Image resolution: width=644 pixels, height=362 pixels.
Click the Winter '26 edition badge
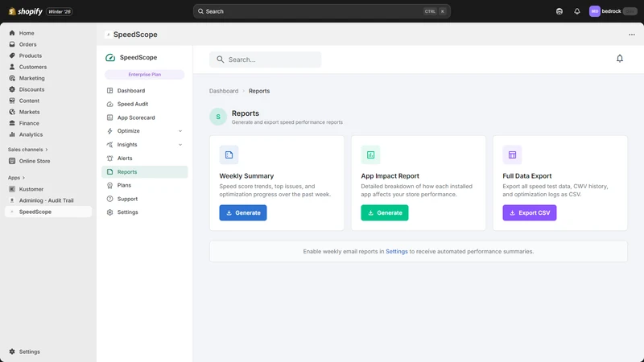[x=60, y=11]
